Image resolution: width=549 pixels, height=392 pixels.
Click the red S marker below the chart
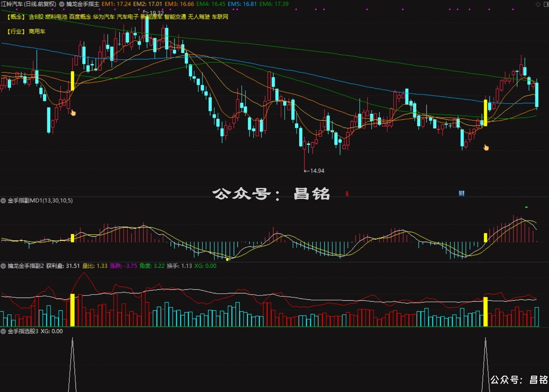347,194
